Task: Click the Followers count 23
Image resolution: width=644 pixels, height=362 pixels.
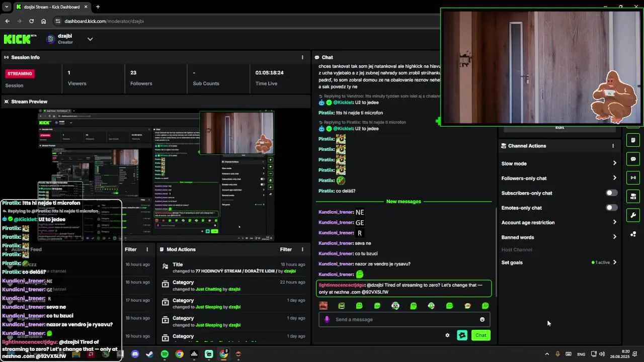Action: (x=133, y=73)
